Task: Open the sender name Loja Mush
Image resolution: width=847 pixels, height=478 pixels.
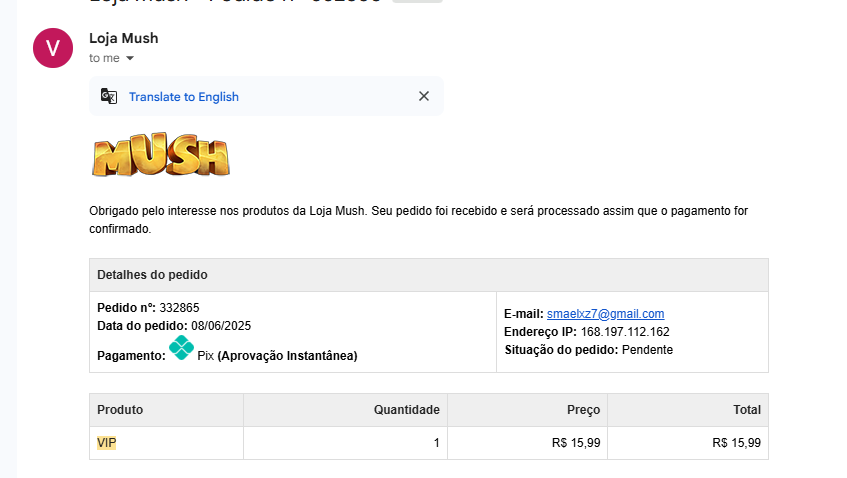Action: (124, 38)
